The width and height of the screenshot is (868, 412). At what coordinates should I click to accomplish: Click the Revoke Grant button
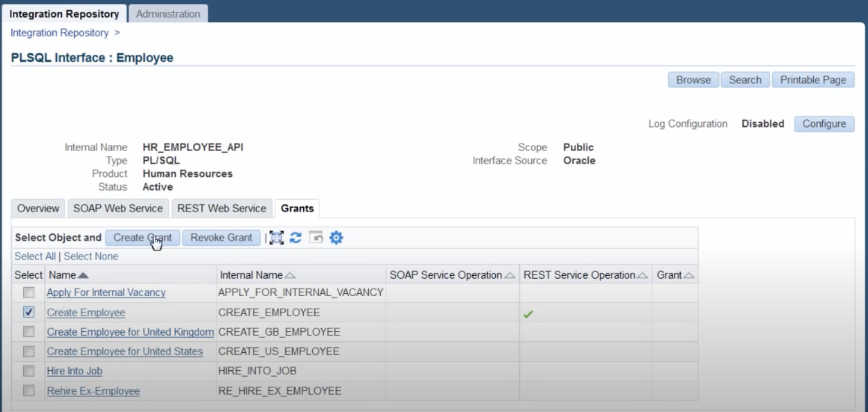(221, 238)
